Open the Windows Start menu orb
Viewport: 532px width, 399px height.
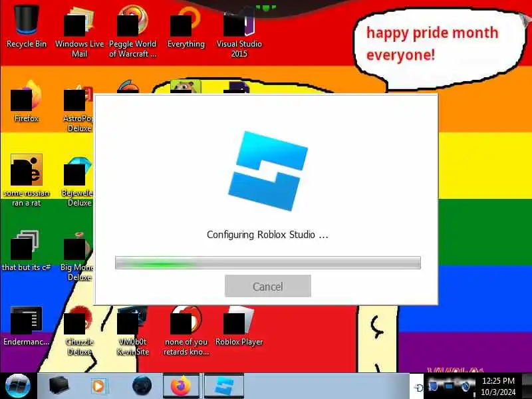[18, 386]
